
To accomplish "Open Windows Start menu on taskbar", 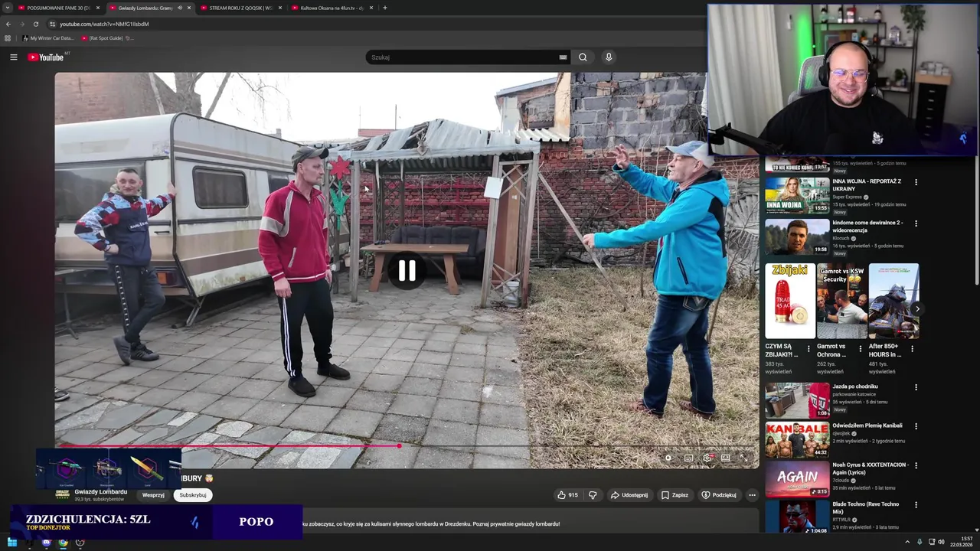I will [x=11, y=543].
